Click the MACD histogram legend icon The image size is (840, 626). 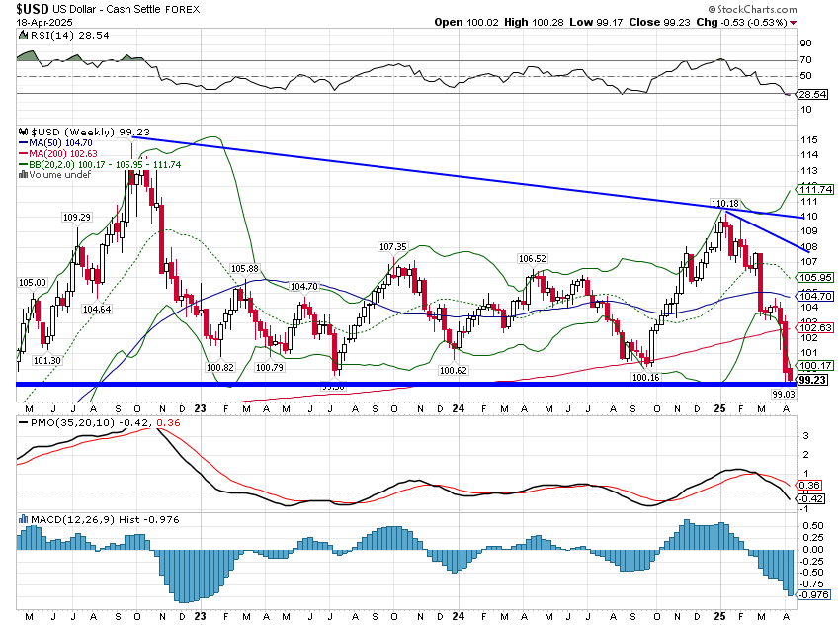pyautogui.click(x=24, y=518)
